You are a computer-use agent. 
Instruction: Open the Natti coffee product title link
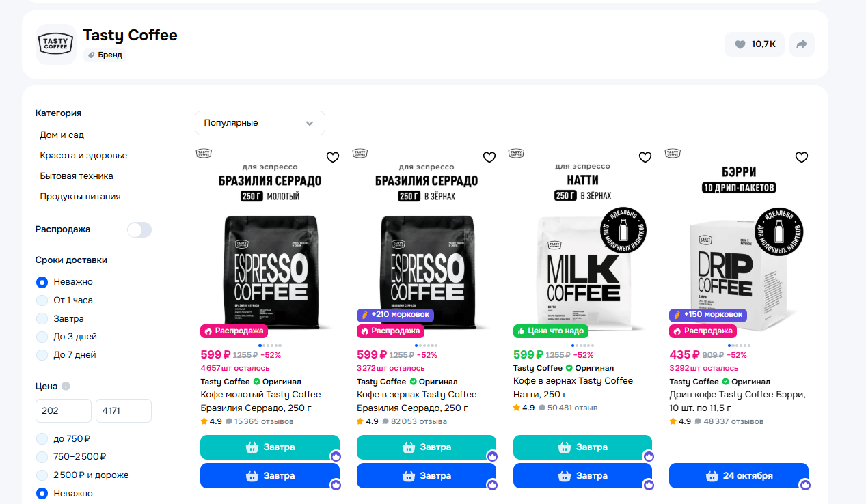pos(573,387)
